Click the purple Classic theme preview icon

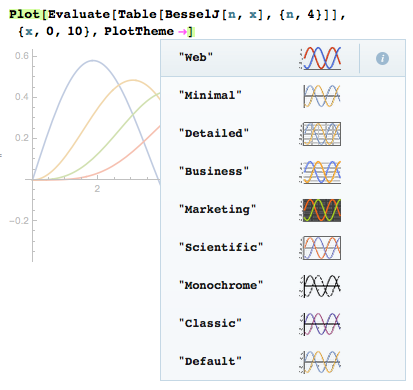click(320, 324)
